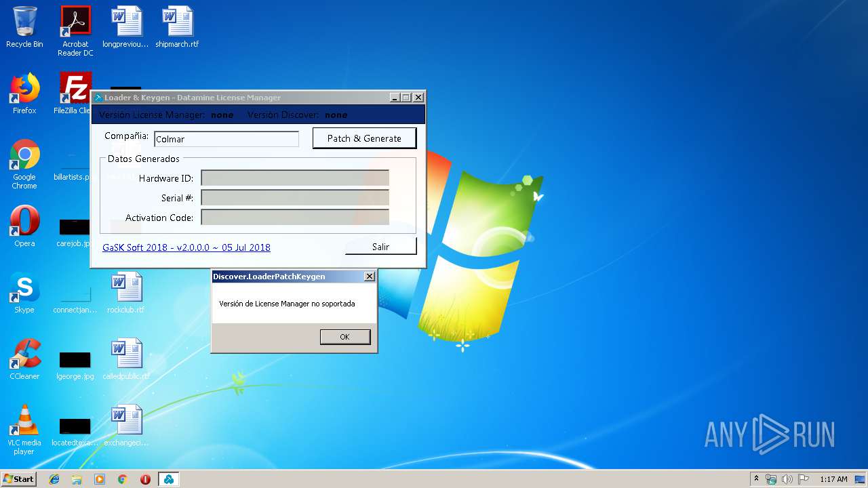Open the Google Chrome desktop shortcut
The height and width of the screenshot is (488, 868).
tap(24, 164)
